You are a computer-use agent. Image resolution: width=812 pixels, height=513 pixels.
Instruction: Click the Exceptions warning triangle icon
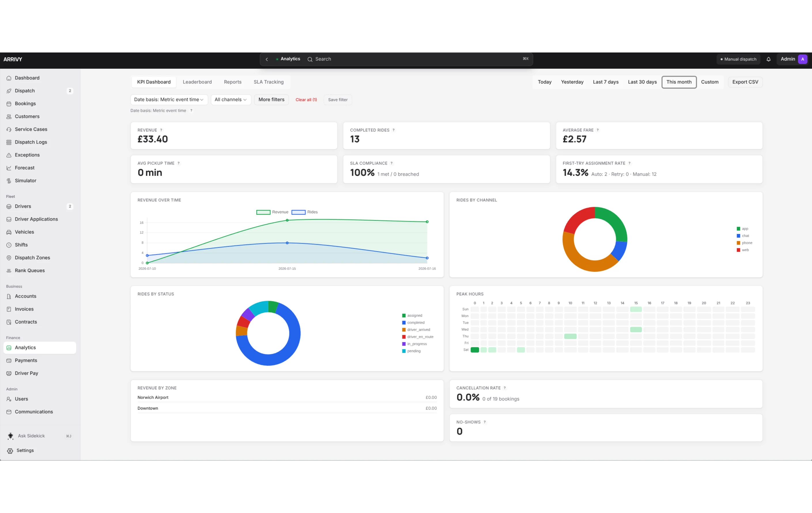tap(9, 155)
